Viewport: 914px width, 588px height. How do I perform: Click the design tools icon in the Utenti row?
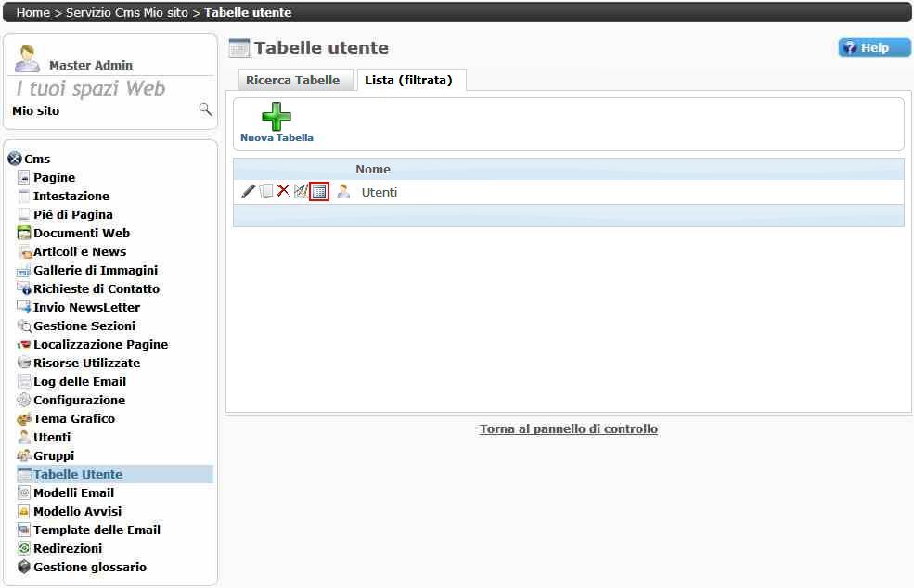pos(301,191)
